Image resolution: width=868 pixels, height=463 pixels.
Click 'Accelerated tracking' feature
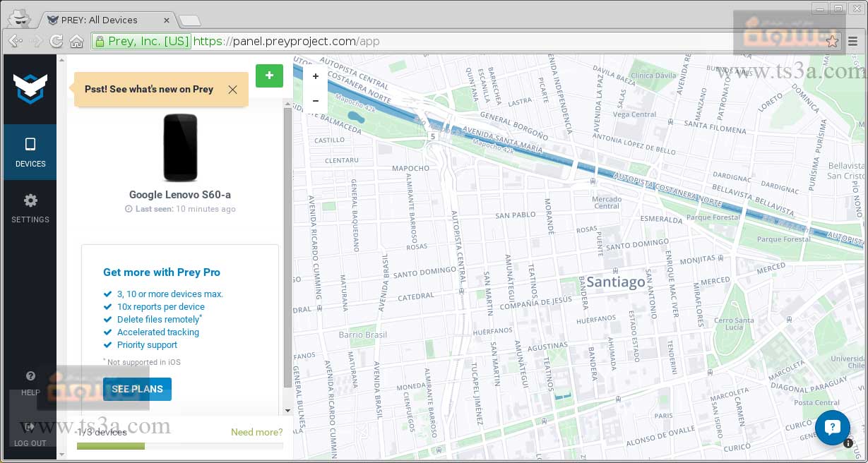click(158, 332)
